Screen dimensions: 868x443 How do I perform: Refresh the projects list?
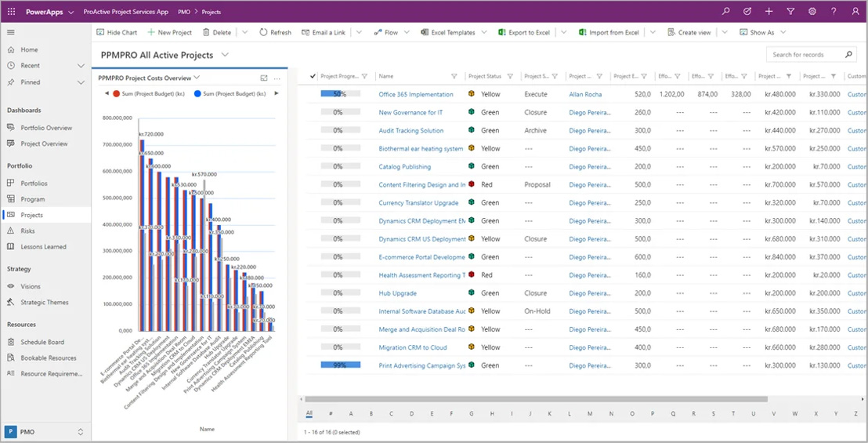point(275,33)
